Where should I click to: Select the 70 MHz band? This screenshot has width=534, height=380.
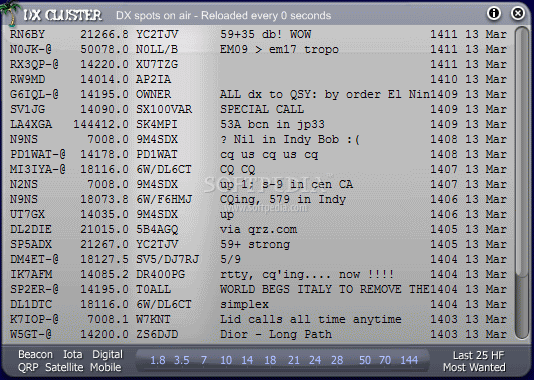tap(385, 360)
